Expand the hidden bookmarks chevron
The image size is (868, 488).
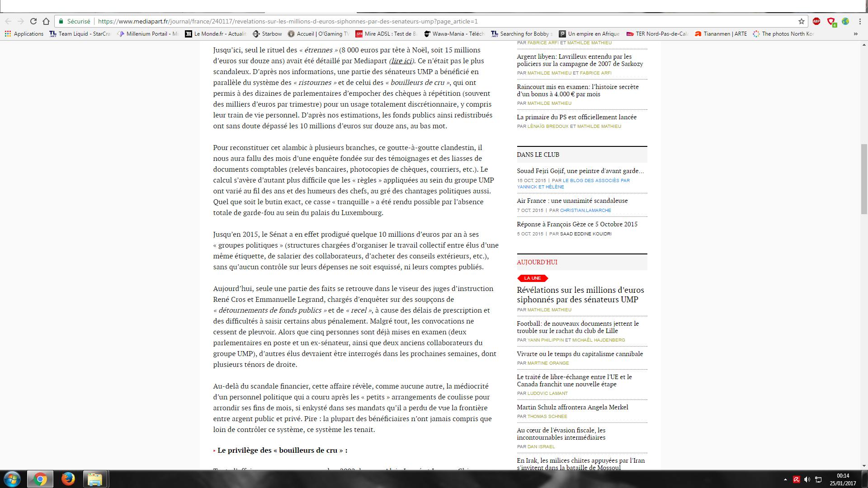855,34
